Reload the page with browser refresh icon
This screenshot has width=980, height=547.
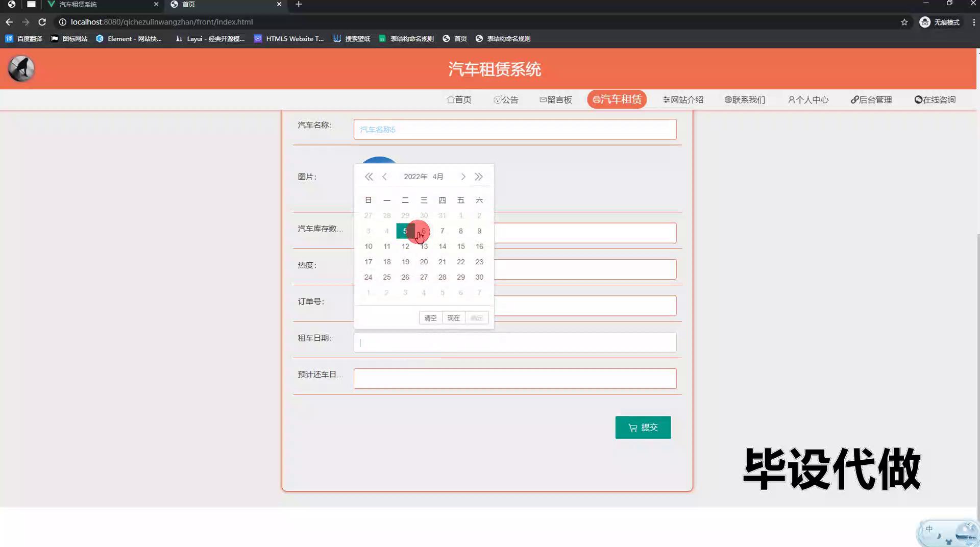click(x=42, y=22)
